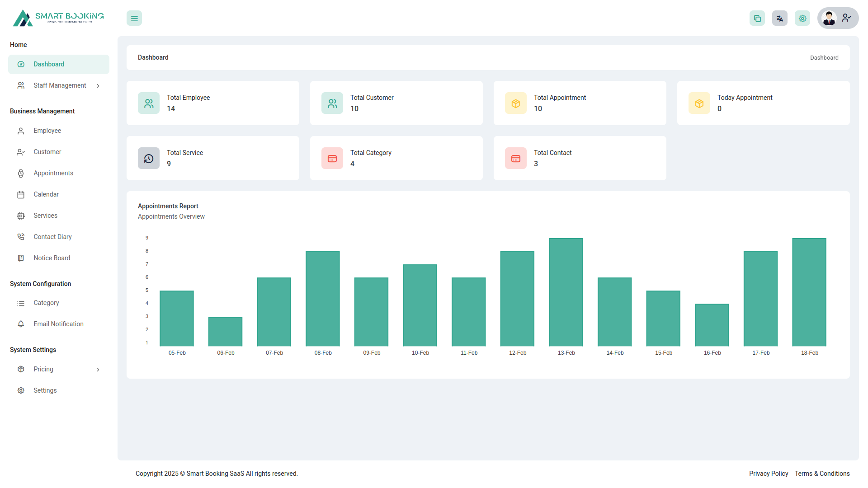View the Notice Board
Image resolution: width=868 pixels, height=488 pixels.
click(52, 258)
